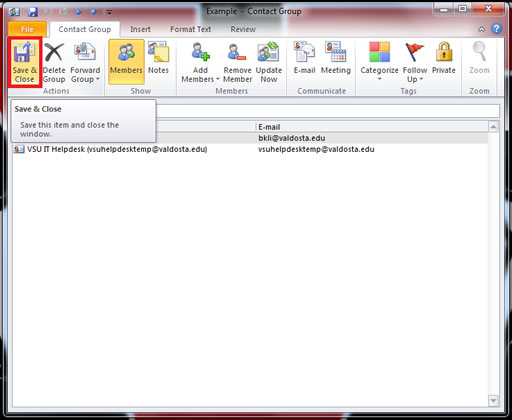Screen dimensions: 512x420
Task: Click the Save & Close icon
Action: tap(24, 62)
